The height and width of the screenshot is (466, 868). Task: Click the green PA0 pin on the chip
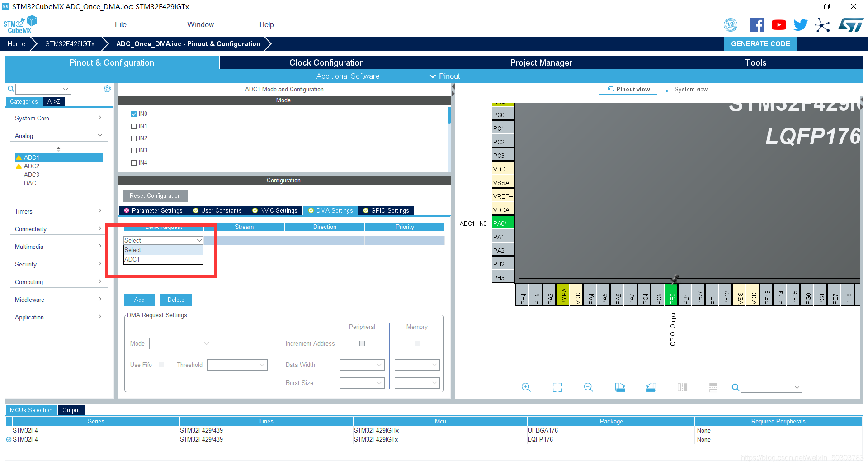click(503, 223)
